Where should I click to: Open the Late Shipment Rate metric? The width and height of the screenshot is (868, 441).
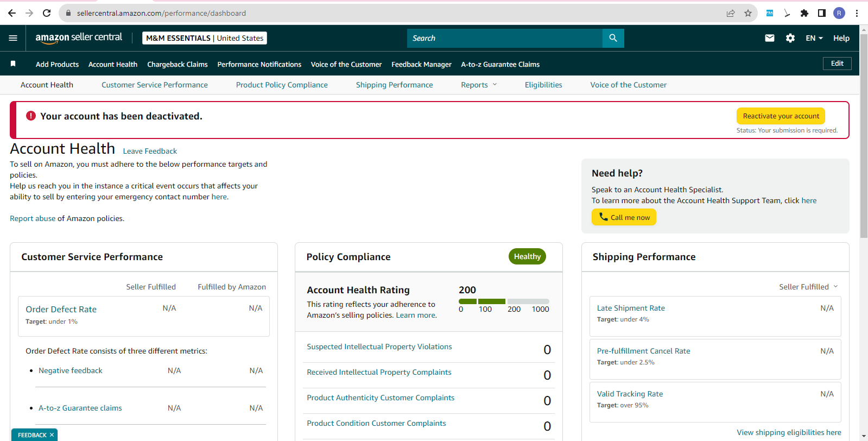pyautogui.click(x=631, y=308)
